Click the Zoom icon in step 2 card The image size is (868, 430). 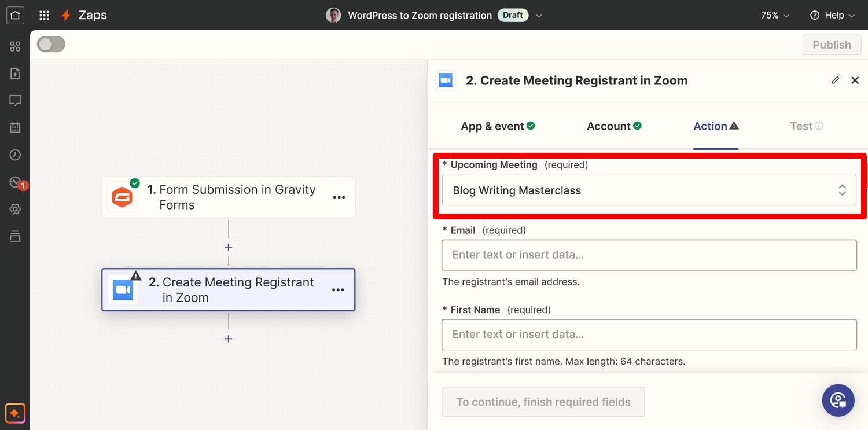click(123, 289)
